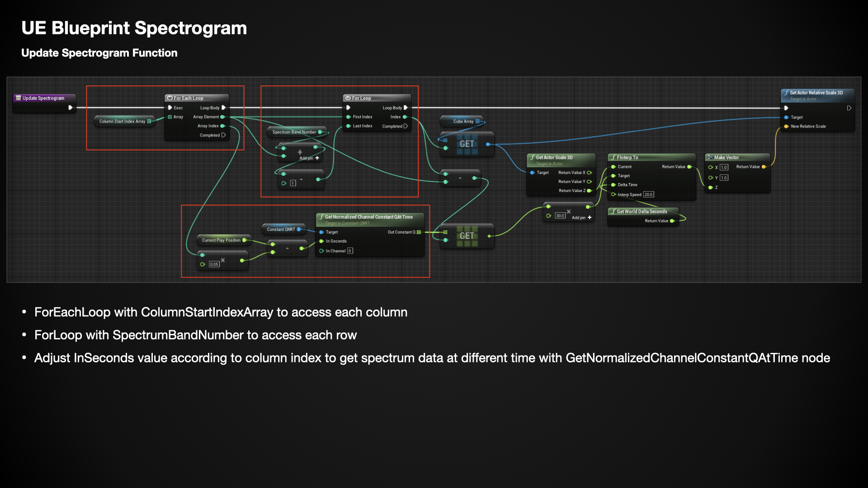Click the In Seconds input pin
Screen dimensions: 868x488
click(321, 241)
